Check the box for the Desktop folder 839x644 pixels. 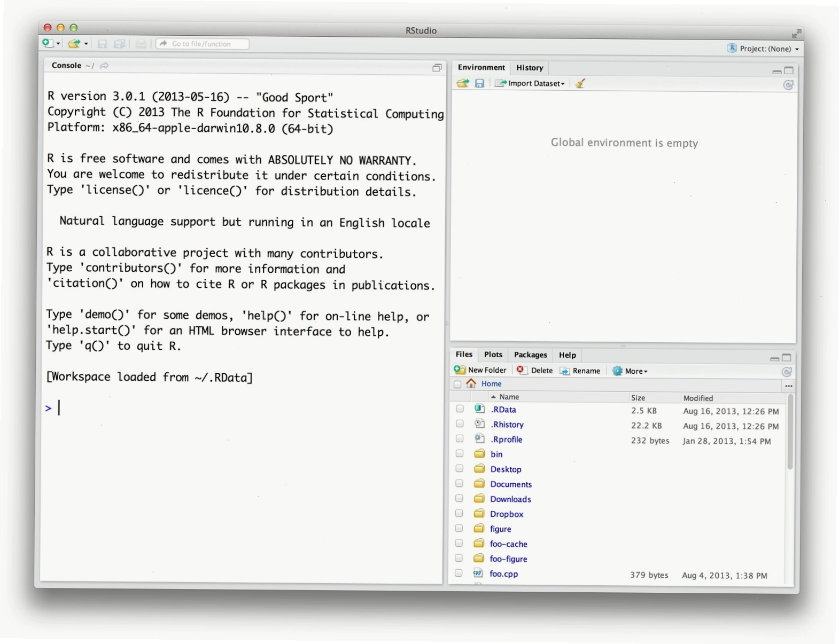[459, 469]
